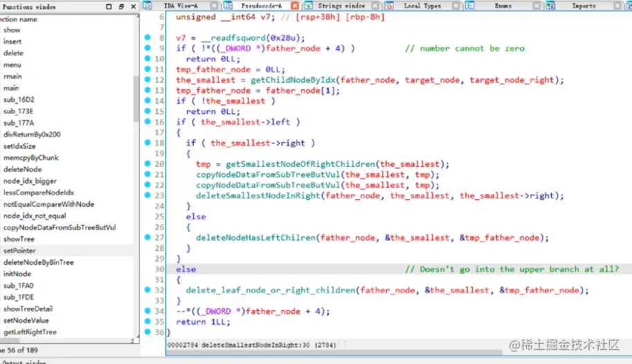
Task: Toggle breakpoint dot on line 35
Action: 147,321
